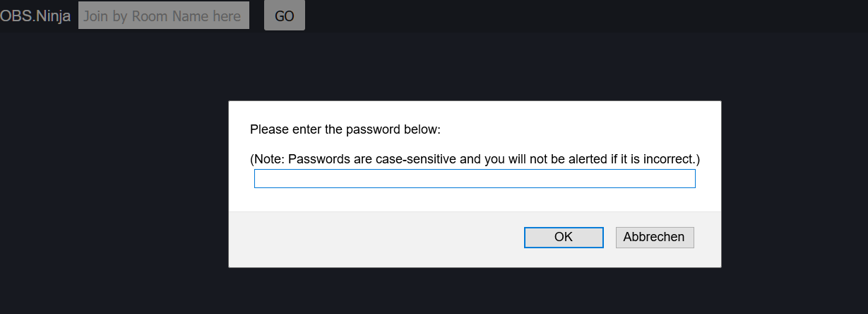Hit the GO button in header
868x314 pixels.
click(285, 16)
